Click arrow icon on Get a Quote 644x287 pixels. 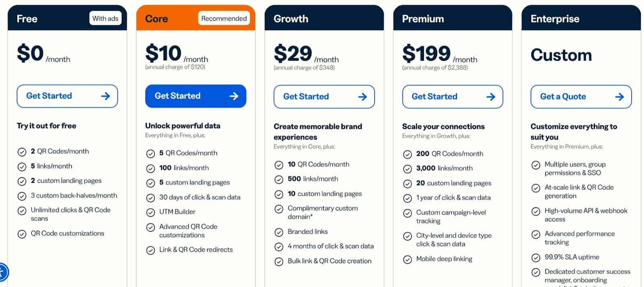point(619,97)
